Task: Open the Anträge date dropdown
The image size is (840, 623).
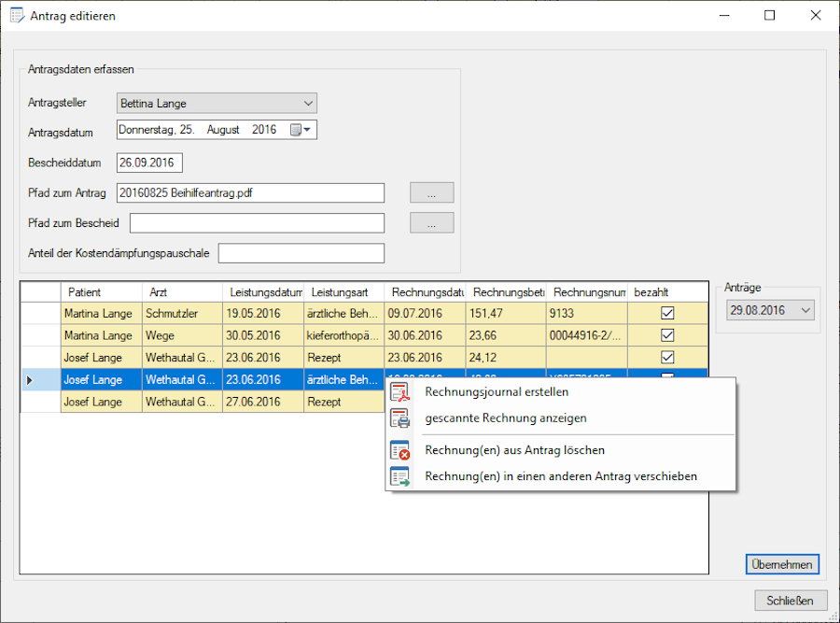Action: pyautogui.click(x=805, y=310)
